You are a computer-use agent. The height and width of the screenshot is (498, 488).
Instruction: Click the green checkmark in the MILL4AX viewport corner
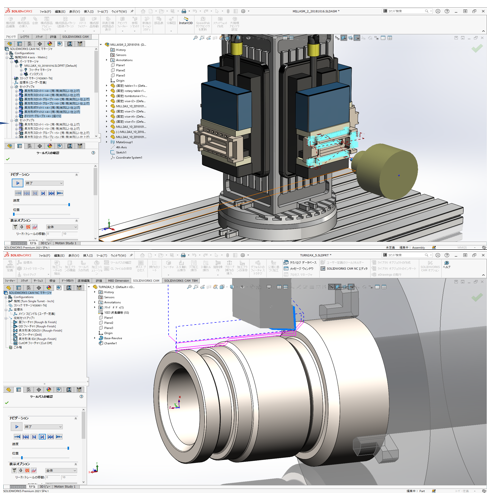coord(477,49)
